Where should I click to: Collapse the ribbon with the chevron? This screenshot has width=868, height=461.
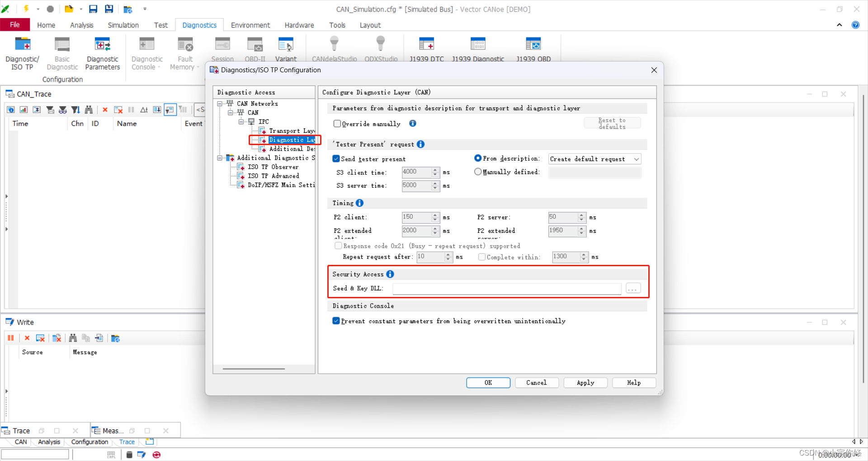[x=839, y=25]
